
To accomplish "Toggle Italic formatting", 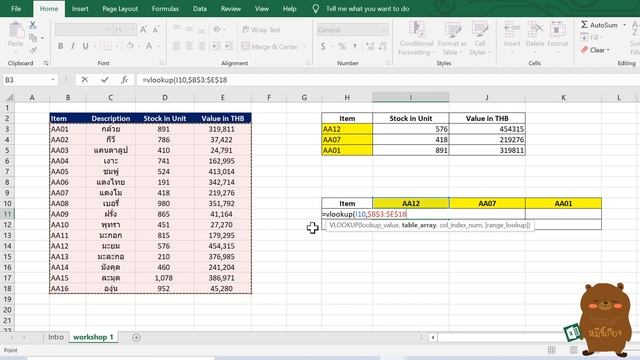I will click(73, 46).
